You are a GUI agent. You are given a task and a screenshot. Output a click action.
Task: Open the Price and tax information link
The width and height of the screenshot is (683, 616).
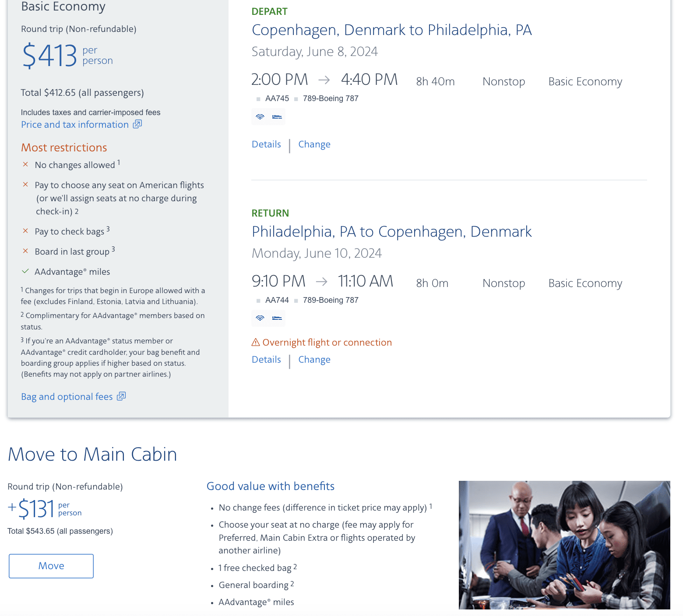click(75, 125)
